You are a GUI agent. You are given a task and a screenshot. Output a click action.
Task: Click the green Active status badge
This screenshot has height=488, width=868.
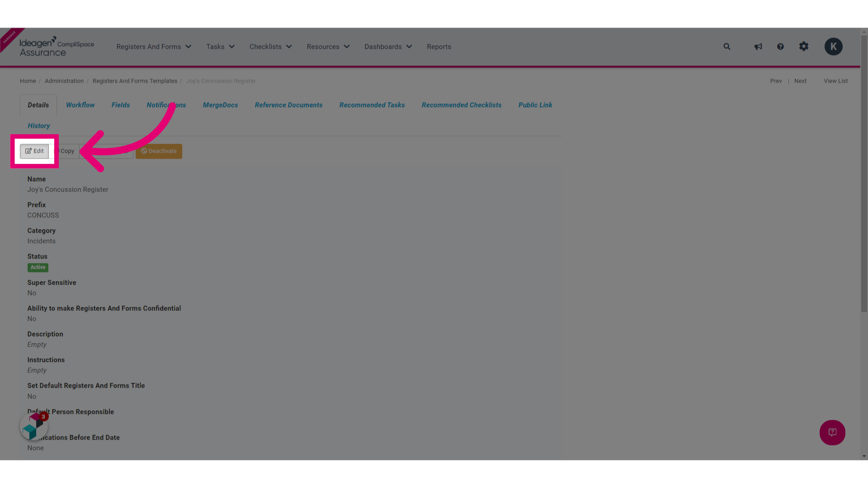point(38,267)
